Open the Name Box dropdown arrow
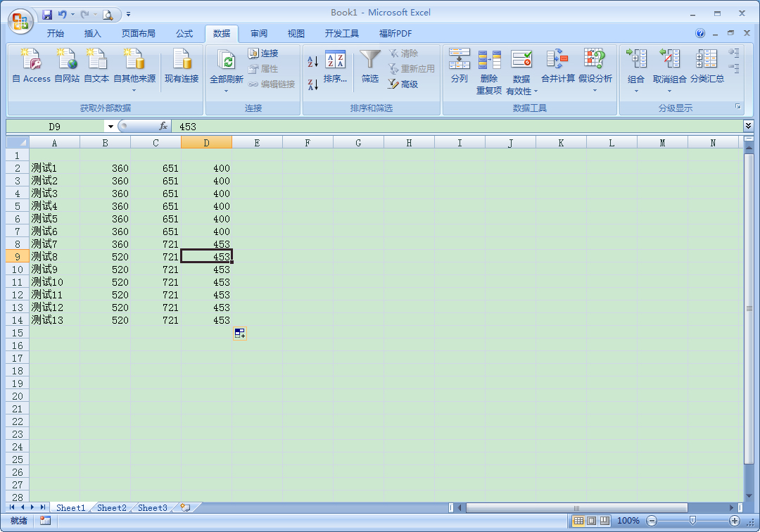 click(110, 127)
